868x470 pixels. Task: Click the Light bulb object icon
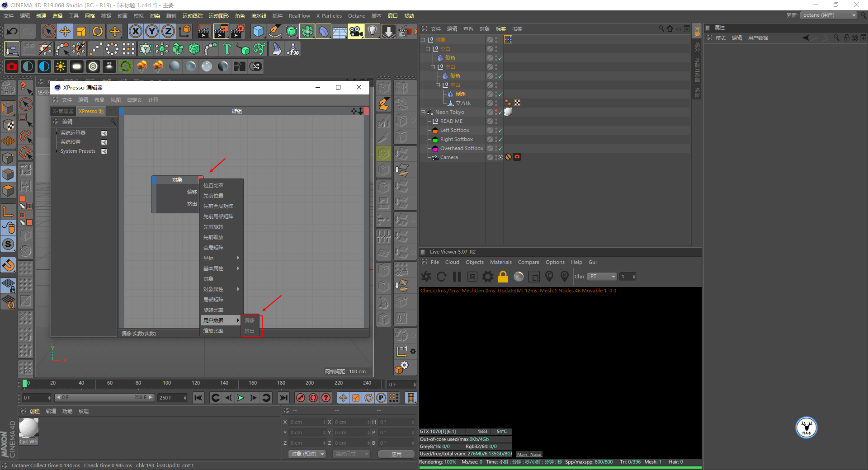point(372,31)
